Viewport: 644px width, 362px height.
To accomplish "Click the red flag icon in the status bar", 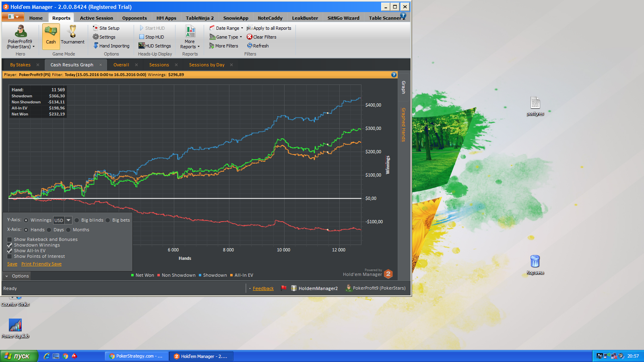I will pyautogui.click(x=284, y=288).
